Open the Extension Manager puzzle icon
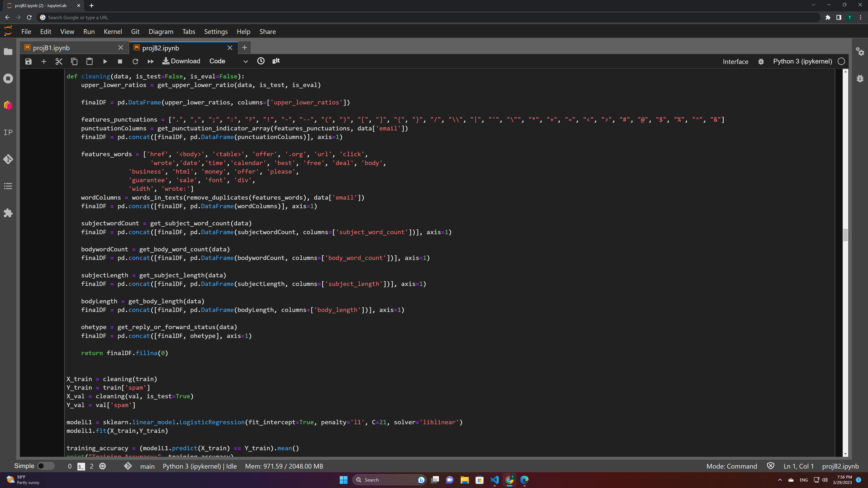 tap(8, 213)
